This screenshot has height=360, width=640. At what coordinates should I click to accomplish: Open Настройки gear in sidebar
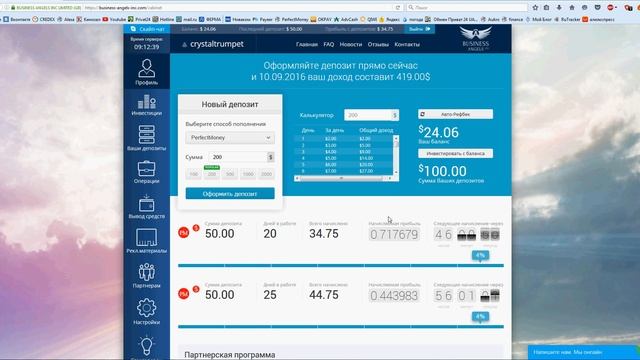(147, 312)
